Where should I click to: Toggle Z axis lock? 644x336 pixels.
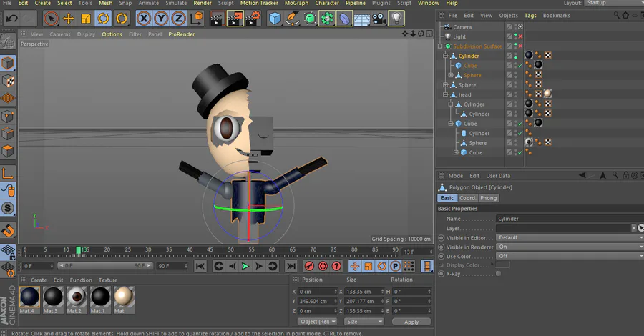(178, 19)
